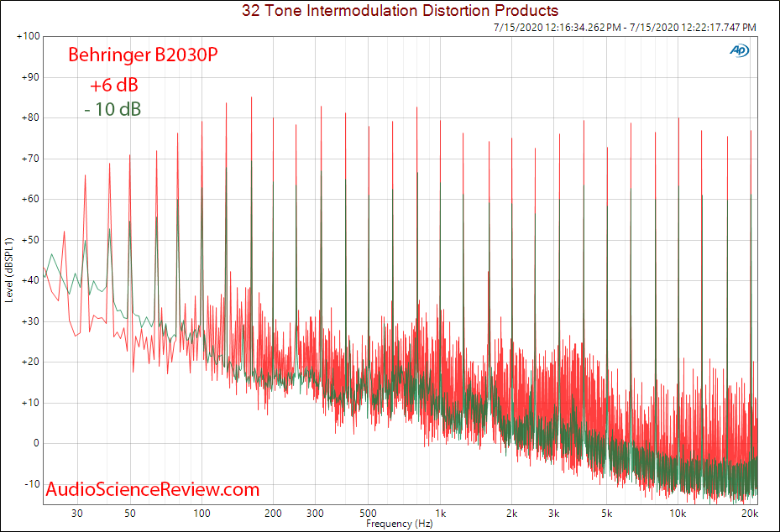The width and height of the screenshot is (780, 532).
Task: Click the "0" level axis tick label
Action: (36, 444)
